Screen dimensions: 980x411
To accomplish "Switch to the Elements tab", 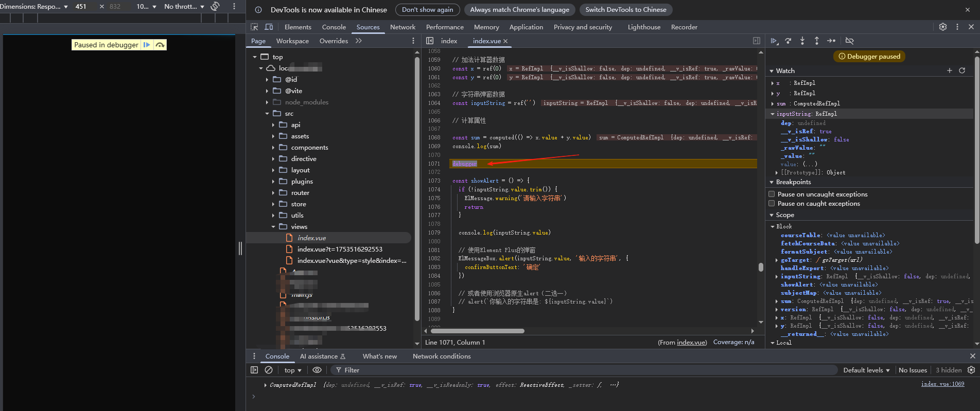I will [298, 27].
